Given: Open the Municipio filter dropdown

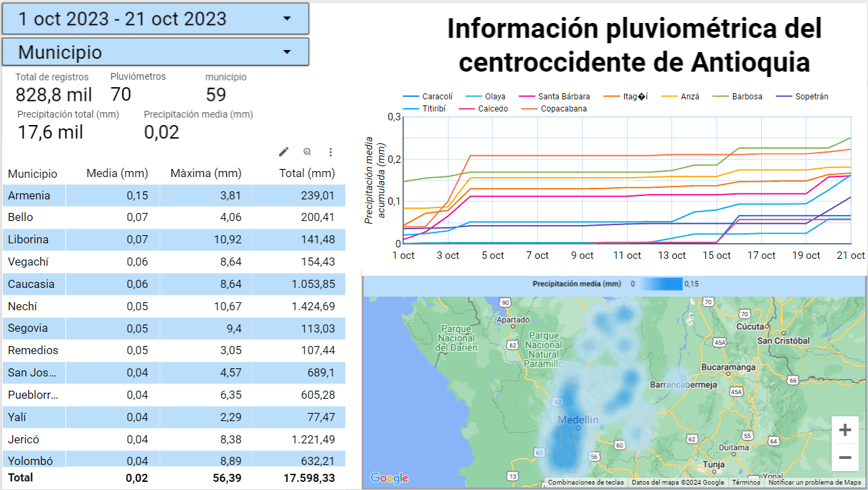Looking at the screenshot, I should [155, 51].
